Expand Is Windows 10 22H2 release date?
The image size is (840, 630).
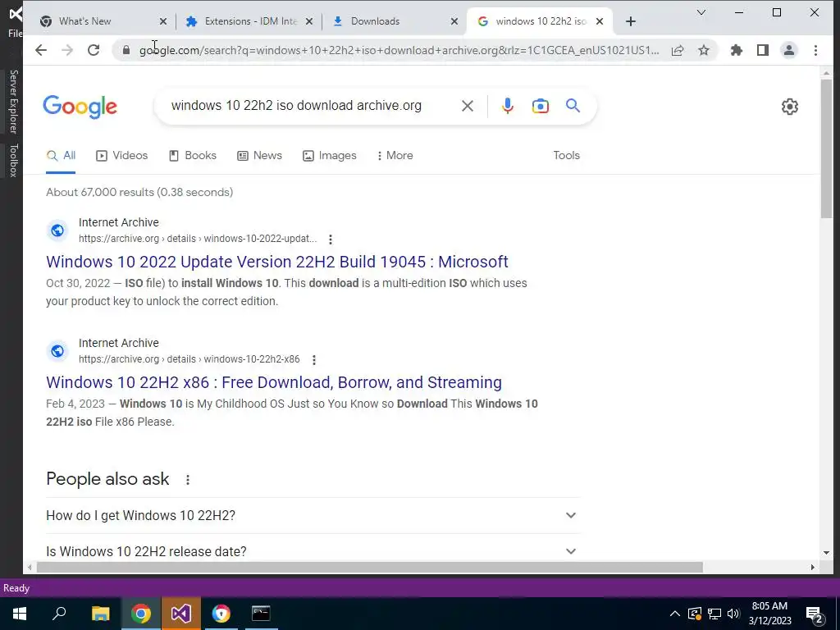313,551
